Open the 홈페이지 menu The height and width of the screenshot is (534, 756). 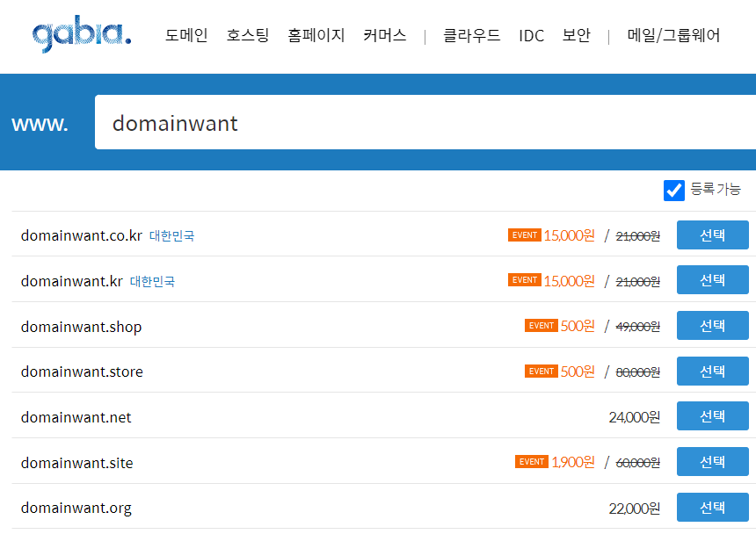point(316,35)
